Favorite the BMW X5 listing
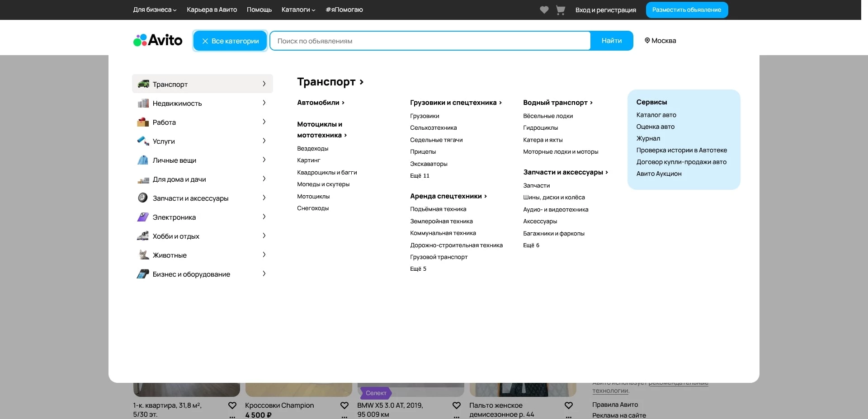 point(457,405)
